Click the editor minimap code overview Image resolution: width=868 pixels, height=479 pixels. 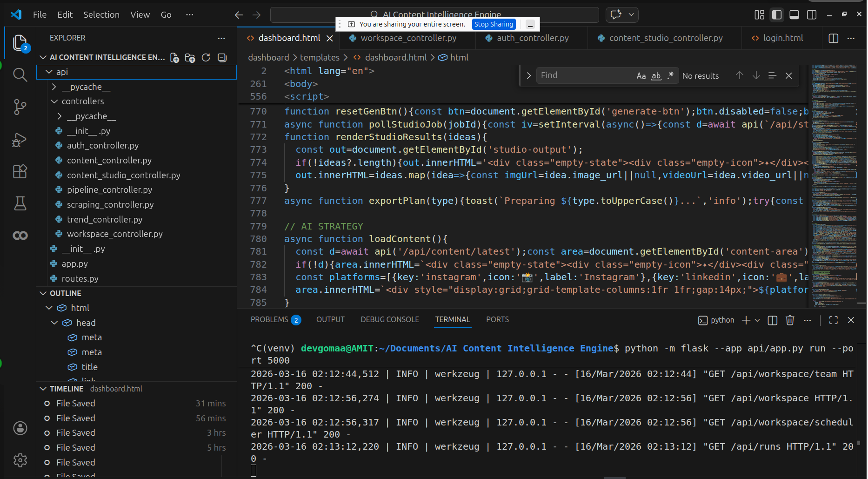[x=834, y=186]
